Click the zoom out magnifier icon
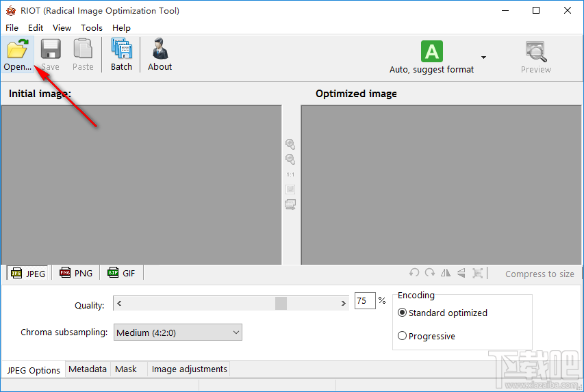Viewport: 584px width, 392px height. tap(290, 159)
